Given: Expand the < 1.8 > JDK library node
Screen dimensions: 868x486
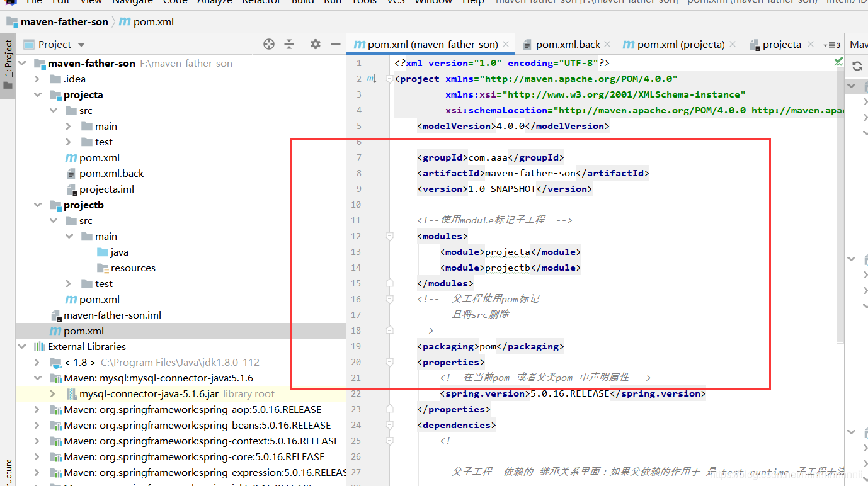Looking at the screenshot, I should pos(37,363).
